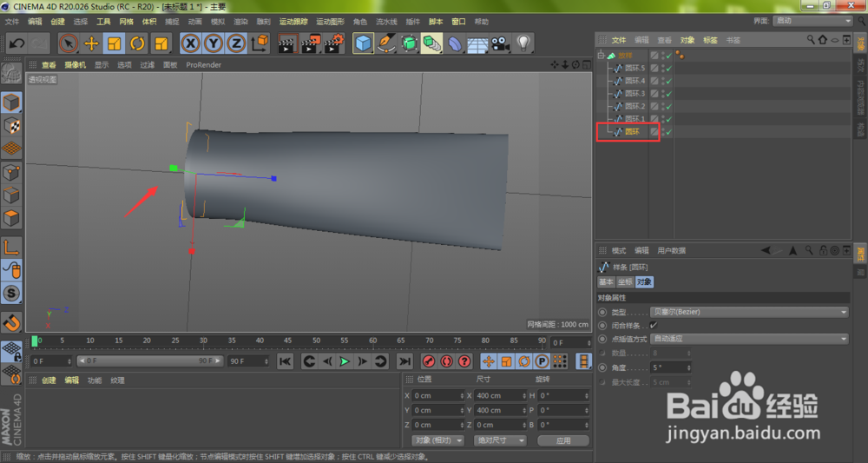Click the coordinate system cube icon
Viewport: 868px width, 463px height.
260,43
